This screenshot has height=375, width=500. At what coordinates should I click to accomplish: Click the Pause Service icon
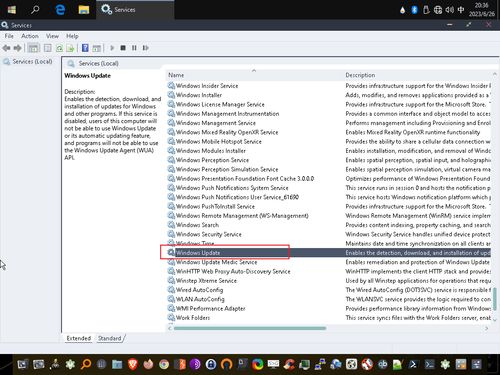coord(134,48)
